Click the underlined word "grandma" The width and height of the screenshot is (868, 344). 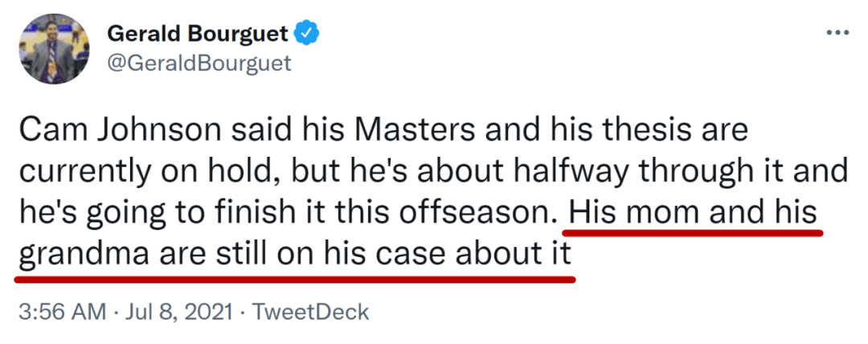coord(79,256)
